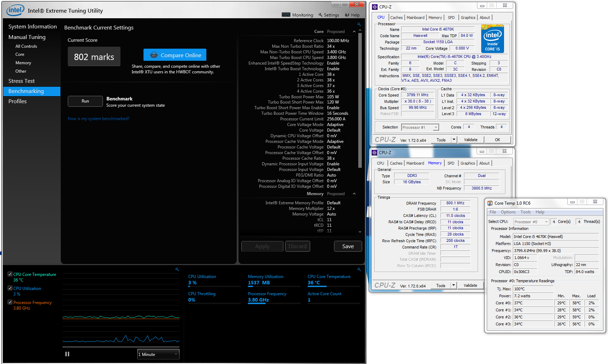
Task: Select Stress Test in left sidebar
Action: click(x=21, y=81)
